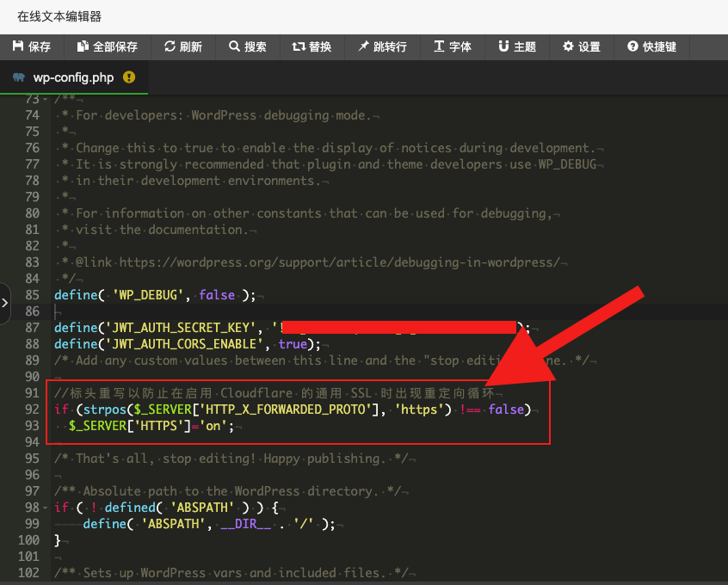Viewport: 728px width, 585px height.
Task: Collapse the ABSPATH if-block fold at line 98
Action: (x=44, y=508)
